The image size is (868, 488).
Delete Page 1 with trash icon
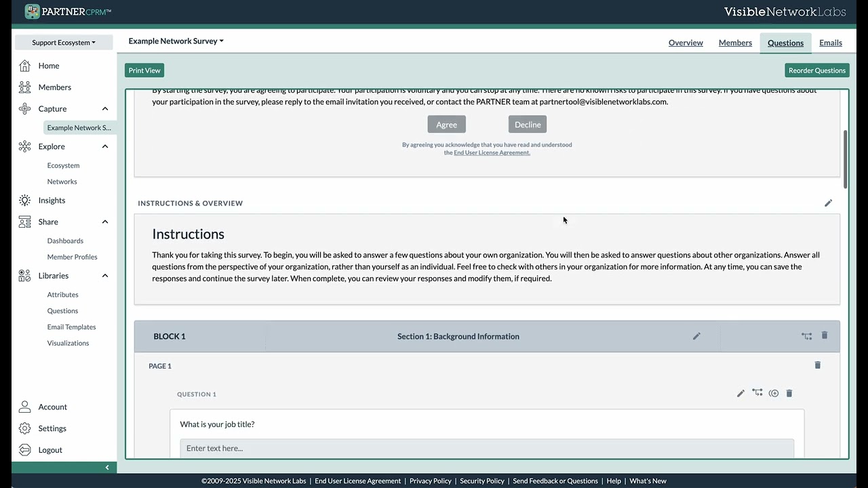(x=818, y=365)
